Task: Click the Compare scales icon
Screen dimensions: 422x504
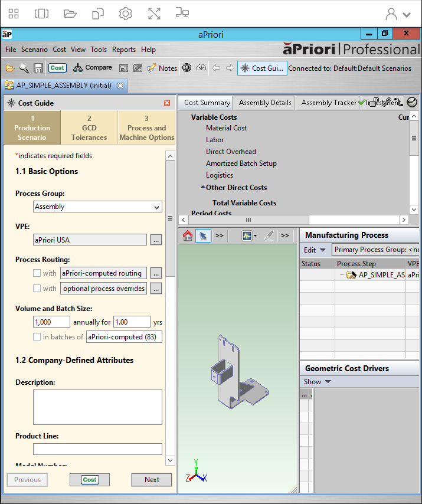Action: 77,68
